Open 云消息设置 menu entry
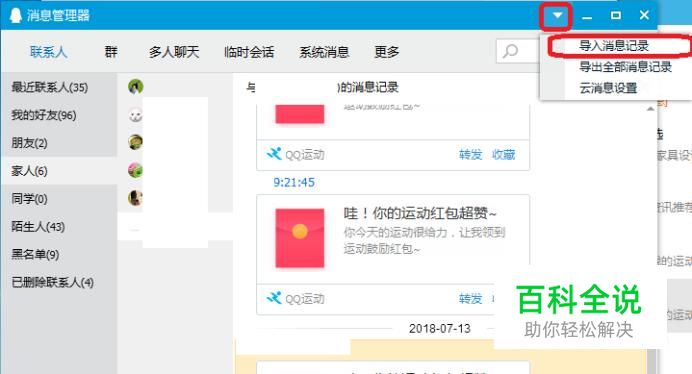Screen dimensions: 692x374 click(608, 88)
